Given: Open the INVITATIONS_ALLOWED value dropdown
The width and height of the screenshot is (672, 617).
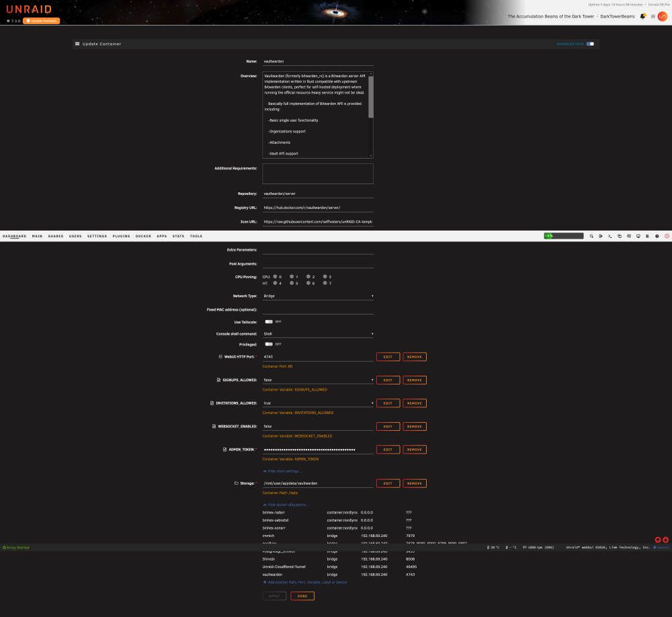Looking at the screenshot, I should pyautogui.click(x=318, y=403).
